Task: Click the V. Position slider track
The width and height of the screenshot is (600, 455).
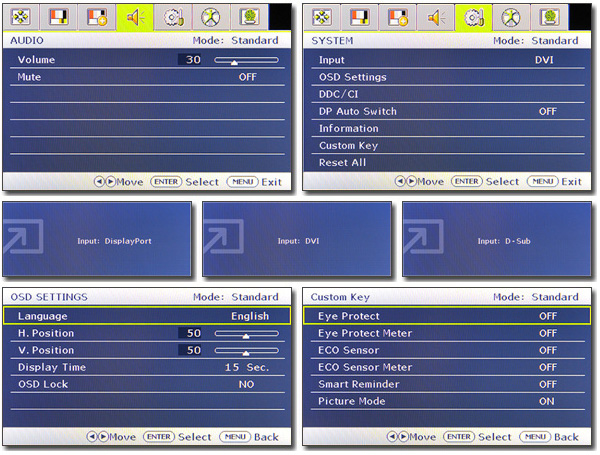Action: coord(246,351)
